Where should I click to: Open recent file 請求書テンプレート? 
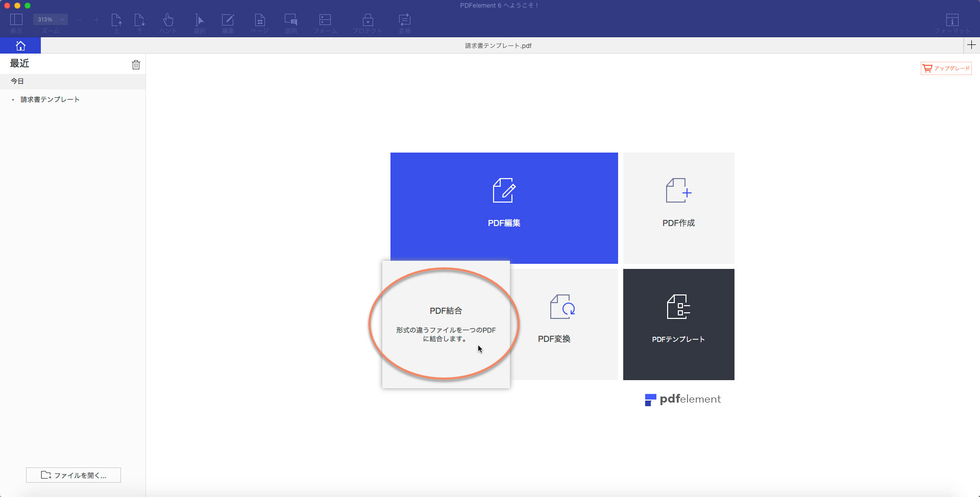click(50, 100)
